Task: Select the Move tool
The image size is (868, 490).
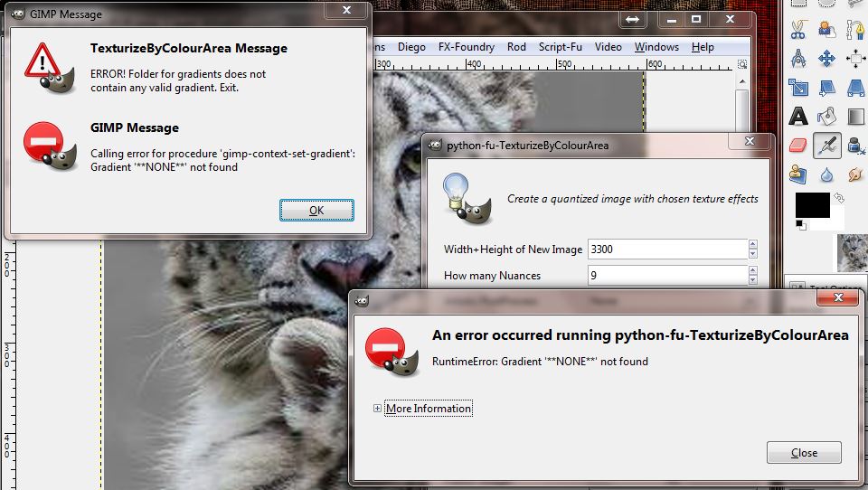Action: tap(826, 58)
